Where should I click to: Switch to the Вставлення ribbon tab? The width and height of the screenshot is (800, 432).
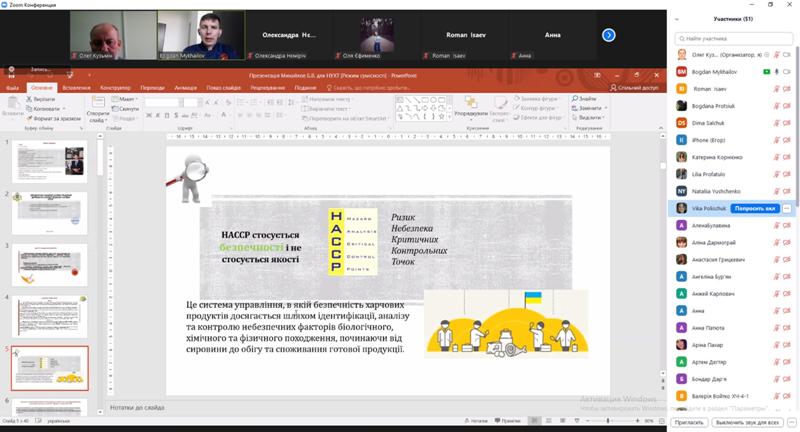76,87
